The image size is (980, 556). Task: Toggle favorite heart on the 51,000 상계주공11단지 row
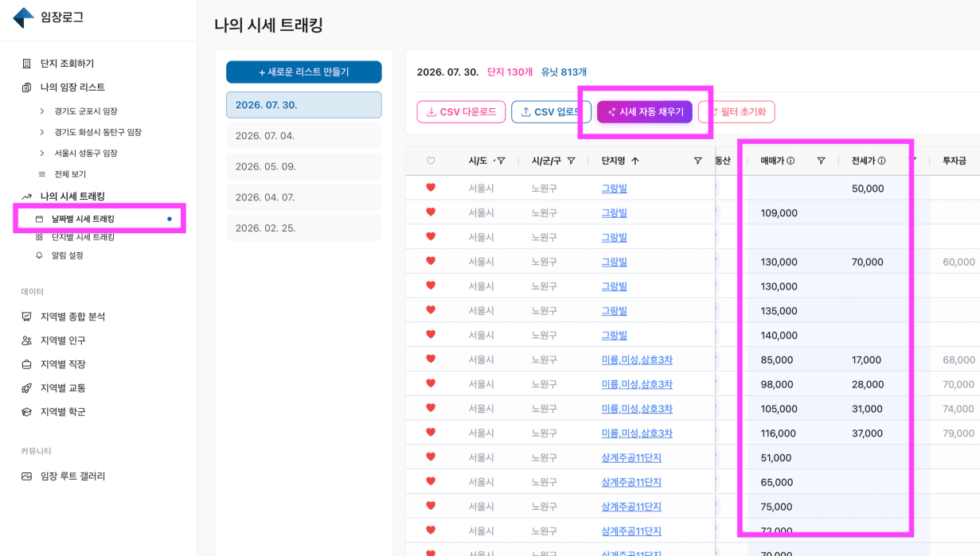pyautogui.click(x=431, y=457)
